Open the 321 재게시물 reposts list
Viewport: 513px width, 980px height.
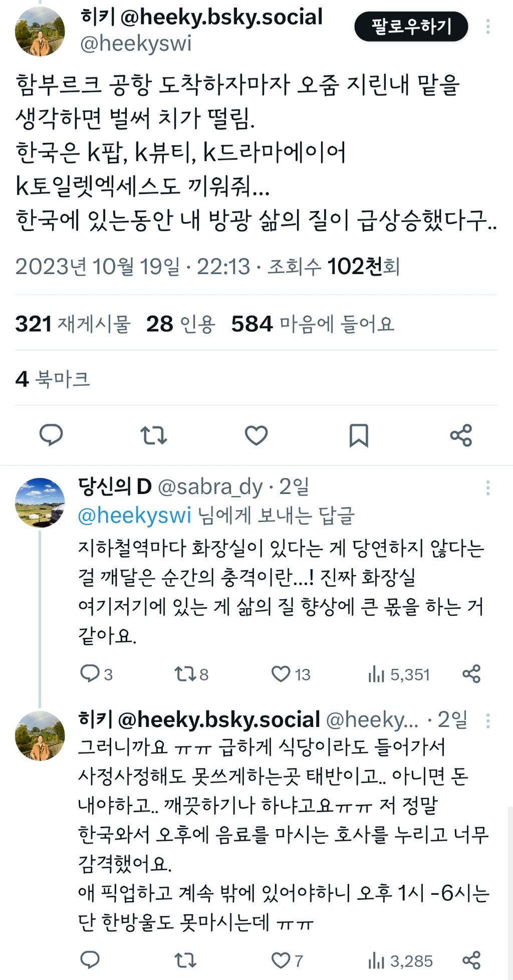pyautogui.click(x=73, y=324)
